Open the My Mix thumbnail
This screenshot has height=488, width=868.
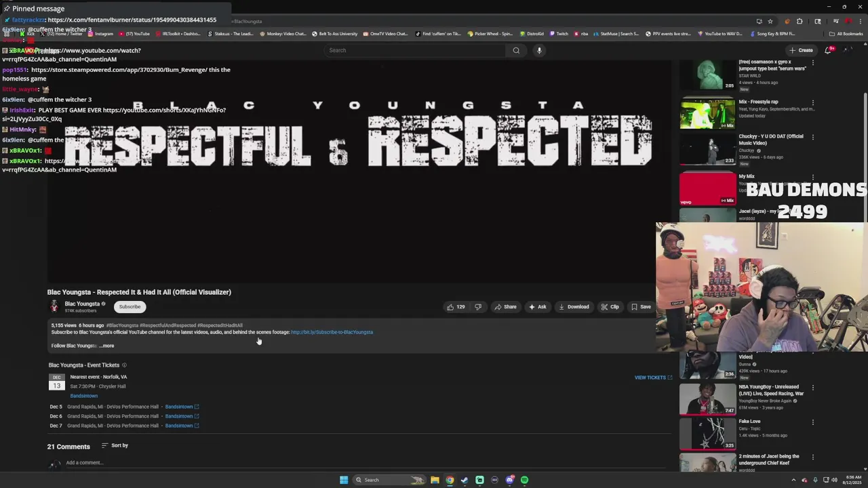[707, 188]
